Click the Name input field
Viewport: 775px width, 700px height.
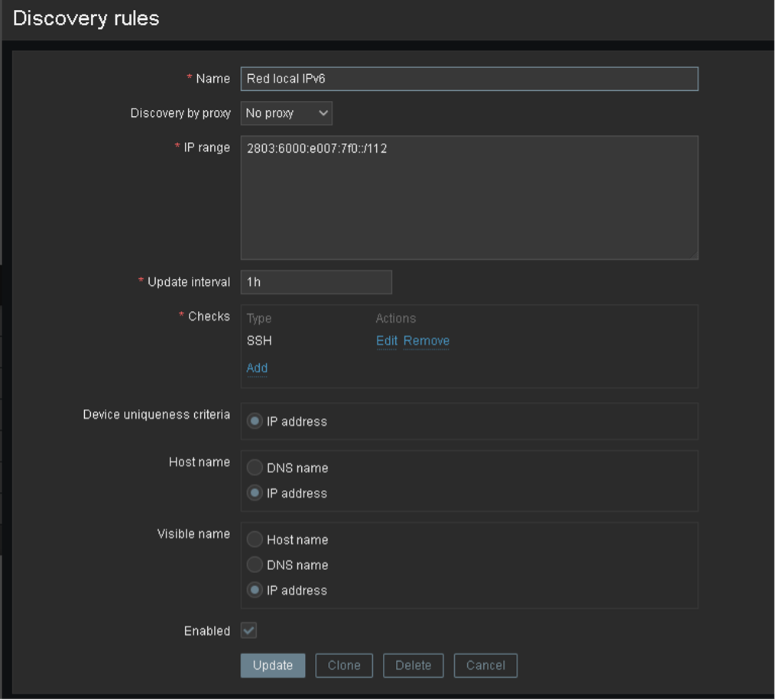(x=469, y=79)
